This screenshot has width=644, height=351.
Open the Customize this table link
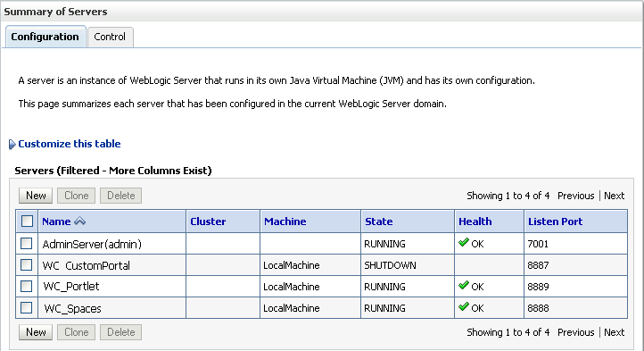click(x=70, y=144)
